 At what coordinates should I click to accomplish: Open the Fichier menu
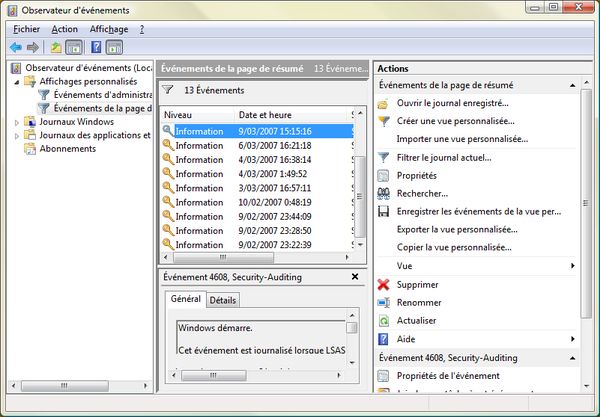click(27, 29)
